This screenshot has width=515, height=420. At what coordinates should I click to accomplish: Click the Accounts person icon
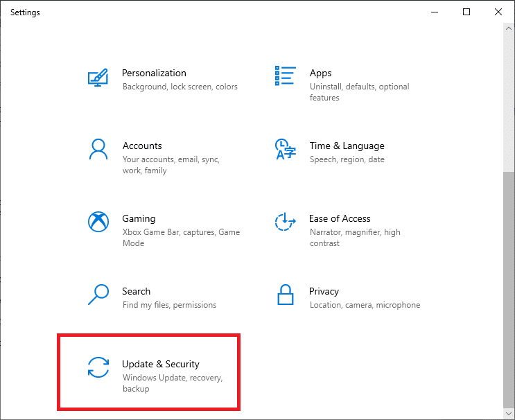click(x=98, y=149)
